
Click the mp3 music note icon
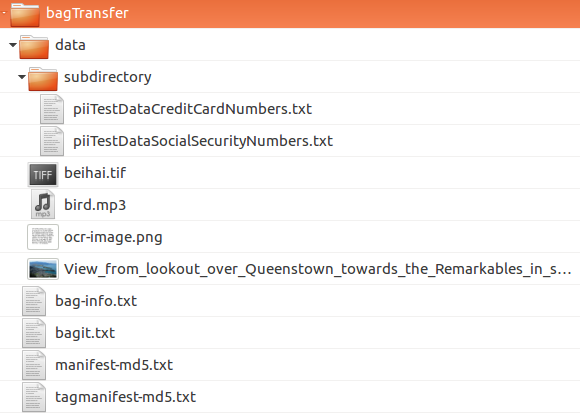point(43,205)
